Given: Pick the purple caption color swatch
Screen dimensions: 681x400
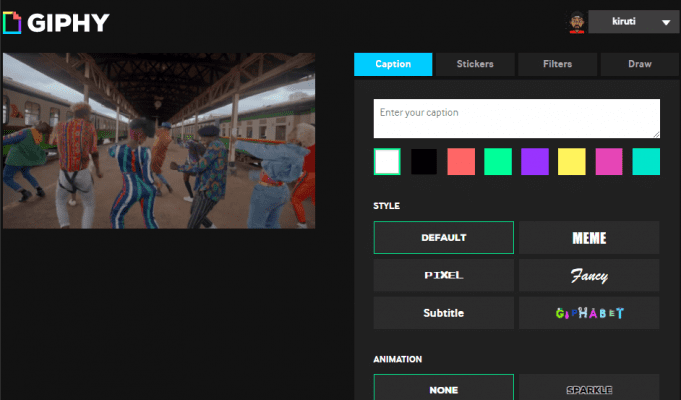Looking at the screenshot, I should [535, 162].
